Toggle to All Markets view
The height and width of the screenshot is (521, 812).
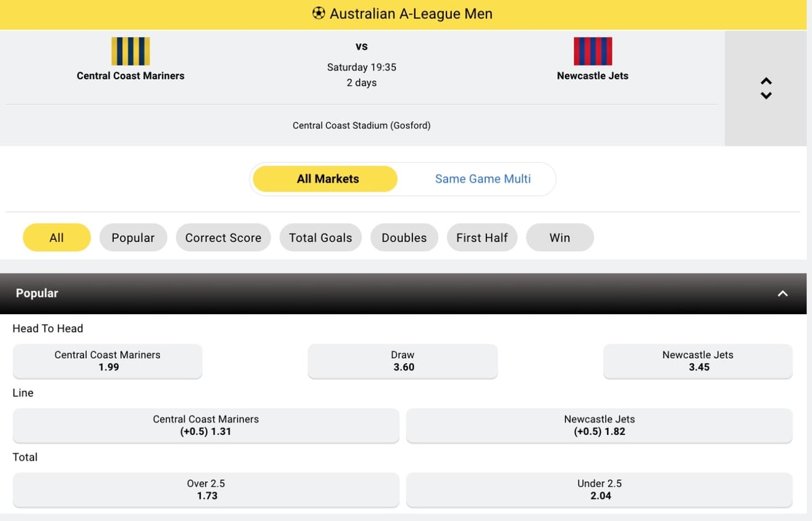click(x=328, y=179)
